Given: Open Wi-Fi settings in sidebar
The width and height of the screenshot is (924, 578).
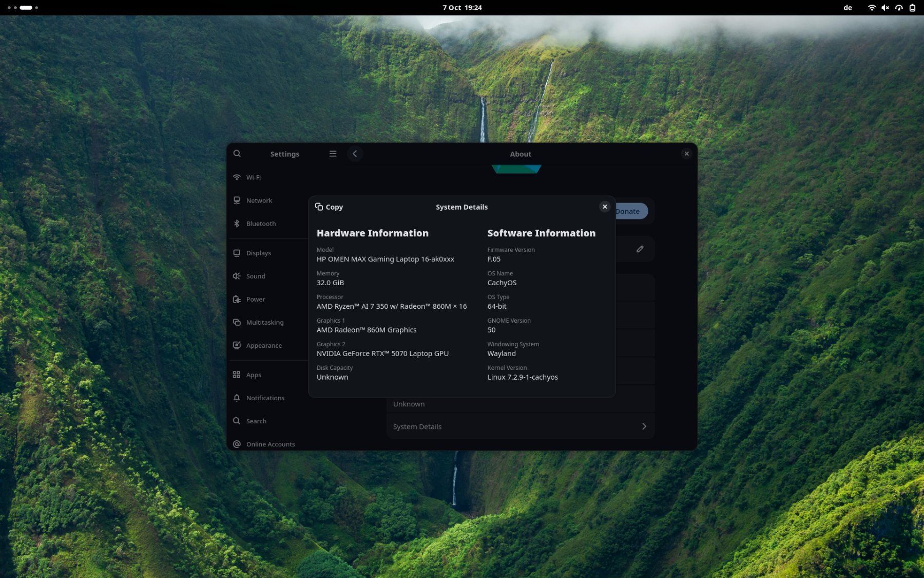Looking at the screenshot, I should coord(267,177).
